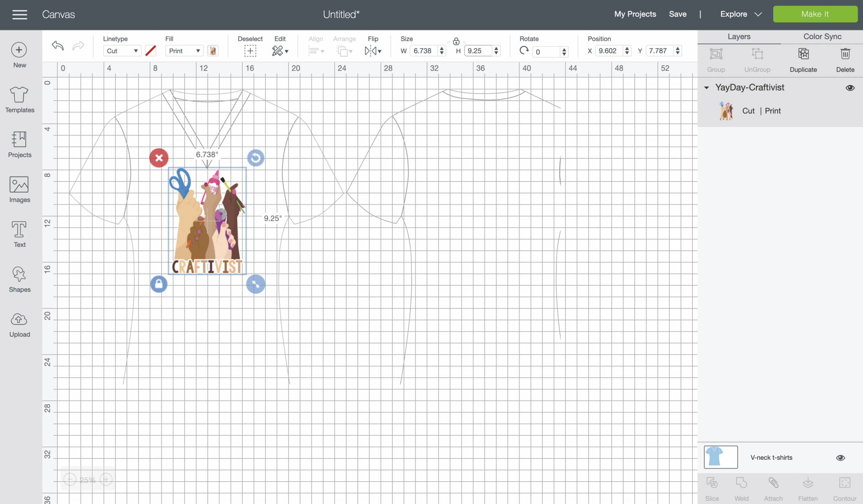Click the Height stepper arrows

(496, 51)
